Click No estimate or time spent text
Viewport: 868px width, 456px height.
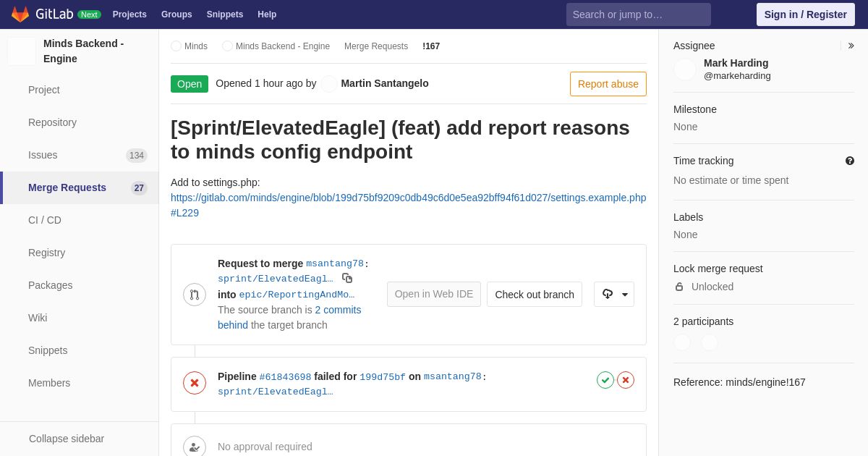[731, 180]
